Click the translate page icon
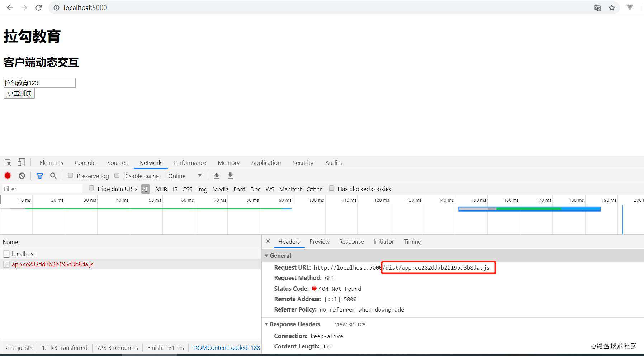The height and width of the screenshot is (356, 644). point(597,8)
